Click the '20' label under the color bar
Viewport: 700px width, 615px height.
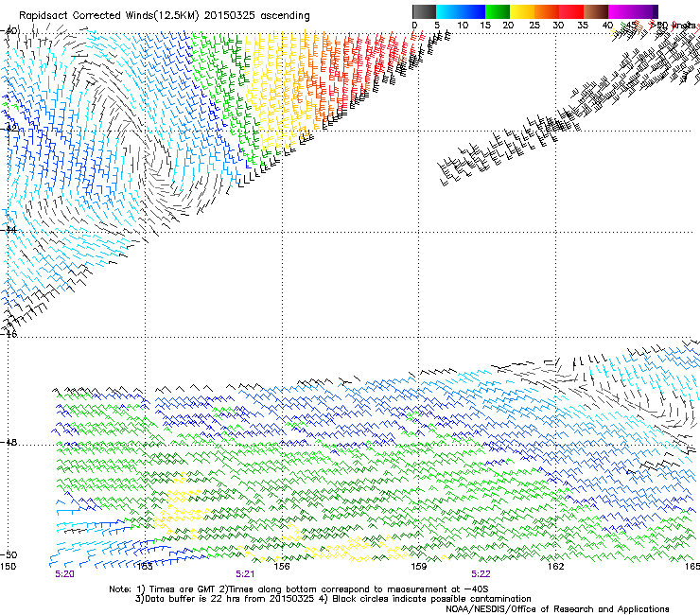508,26
